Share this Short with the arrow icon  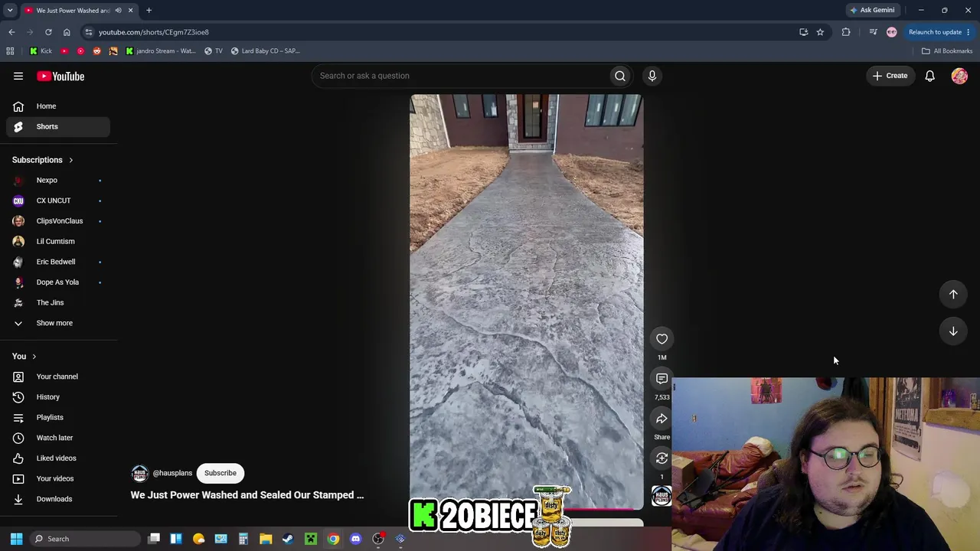pyautogui.click(x=661, y=419)
